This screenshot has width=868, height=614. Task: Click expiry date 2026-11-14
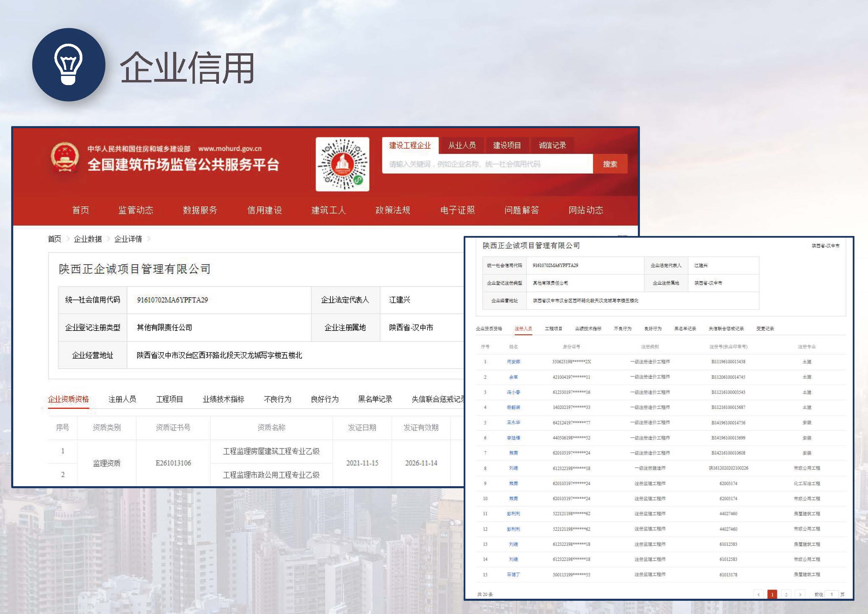coord(421,463)
